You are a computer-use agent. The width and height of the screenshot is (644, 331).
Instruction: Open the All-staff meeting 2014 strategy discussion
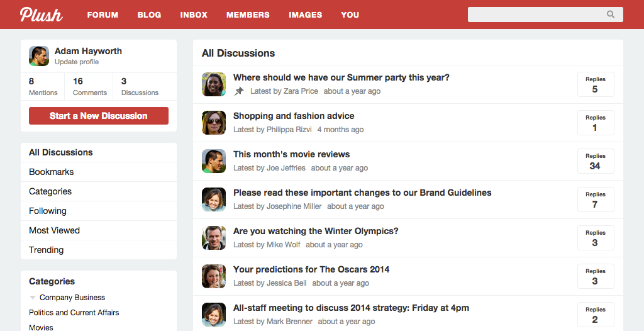[351, 308]
